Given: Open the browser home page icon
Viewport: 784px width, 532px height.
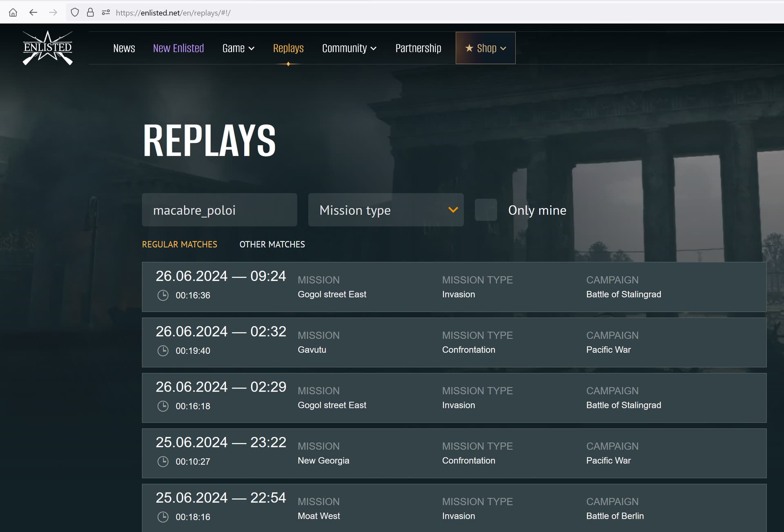Looking at the screenshot, I should [13, 12].
